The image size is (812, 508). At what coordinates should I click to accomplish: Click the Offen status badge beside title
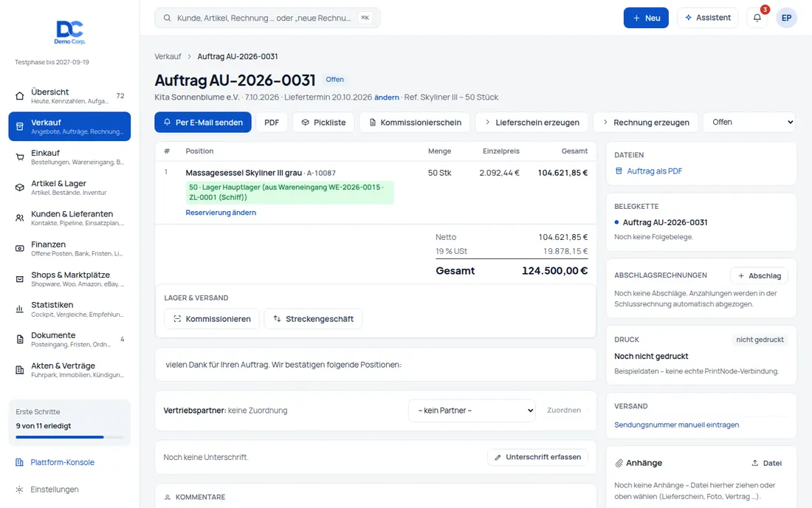point(334,79)
